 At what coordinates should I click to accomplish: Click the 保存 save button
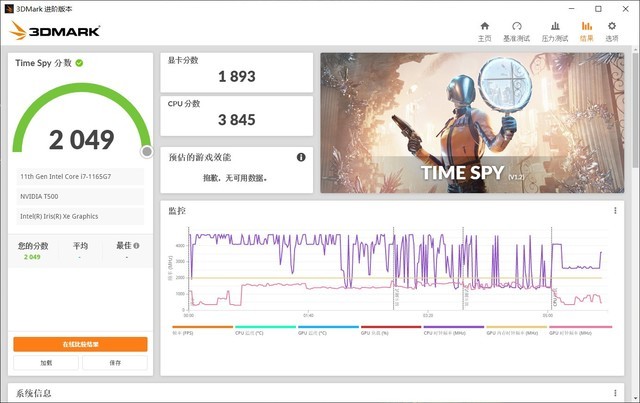click(x=115, y=363)
